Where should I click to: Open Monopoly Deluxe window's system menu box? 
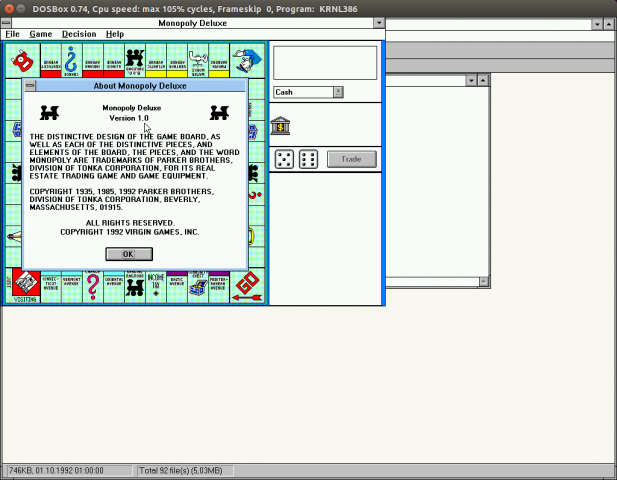click(x=6, y=22)
